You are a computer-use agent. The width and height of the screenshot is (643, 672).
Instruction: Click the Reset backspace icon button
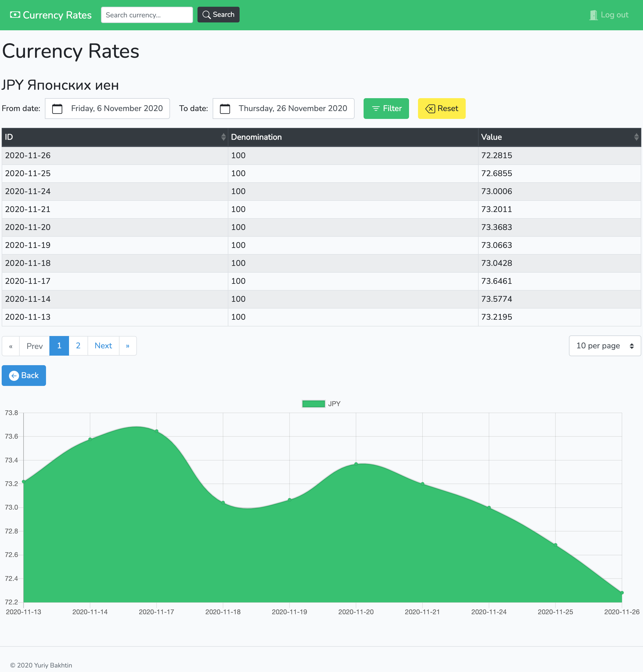pos(442,109)
